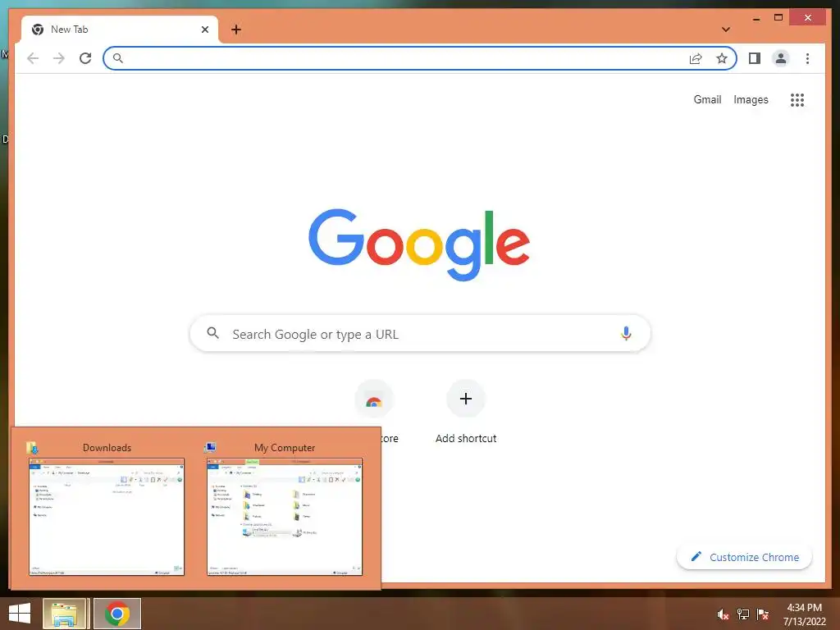Click the share page icon in address bar
The image size is (840, 630).
(x=696, y=58)
